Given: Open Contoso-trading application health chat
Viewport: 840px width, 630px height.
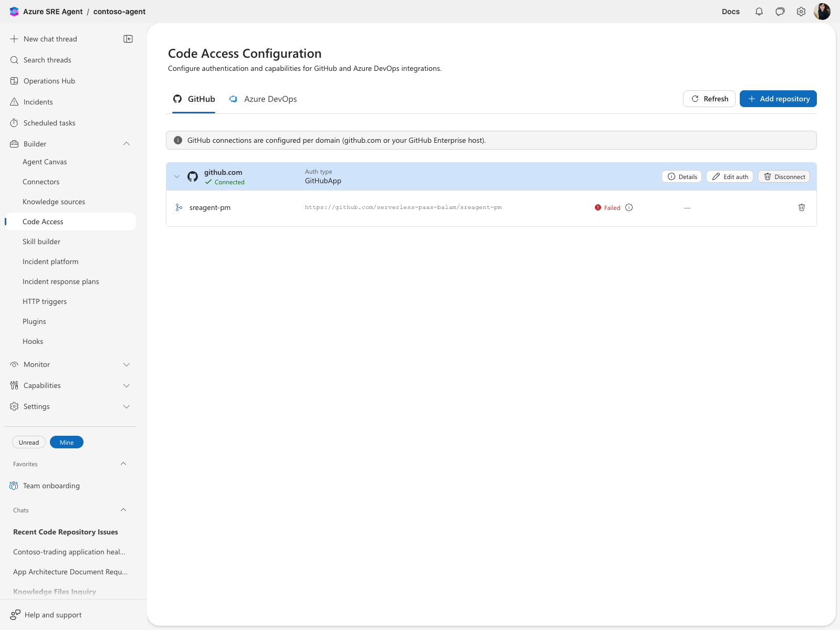Looking at the screenshot, I should click(70, 552).
